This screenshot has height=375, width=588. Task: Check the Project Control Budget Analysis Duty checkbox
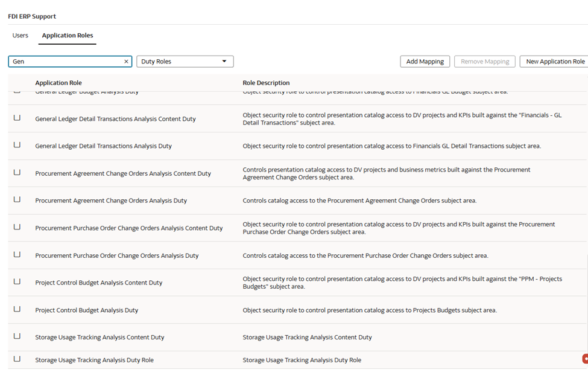coord(17,309)
